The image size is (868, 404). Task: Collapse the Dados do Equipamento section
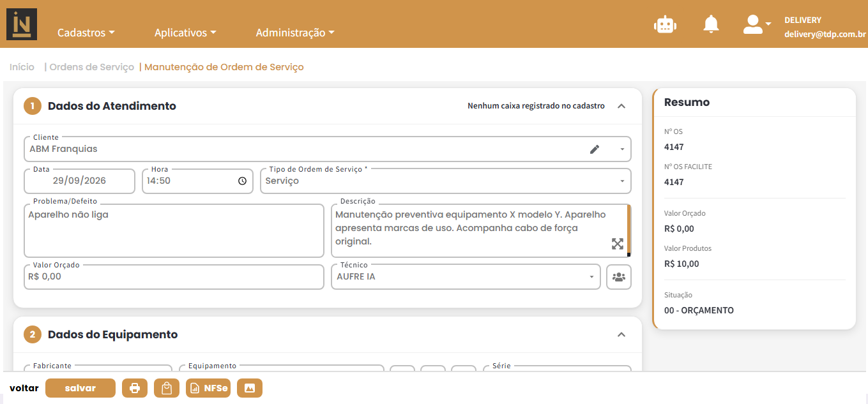pos(621,334)
